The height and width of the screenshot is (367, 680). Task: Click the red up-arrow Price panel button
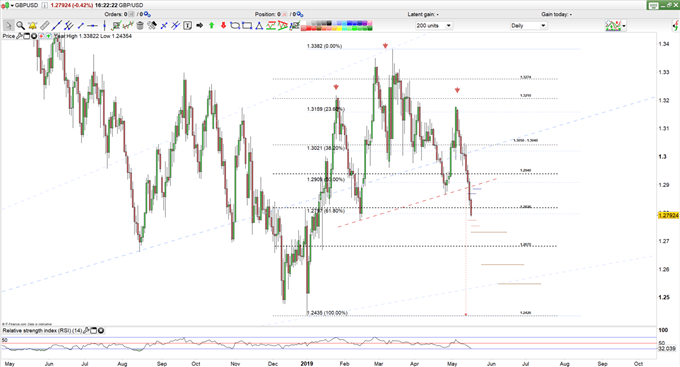click(41, 36)
